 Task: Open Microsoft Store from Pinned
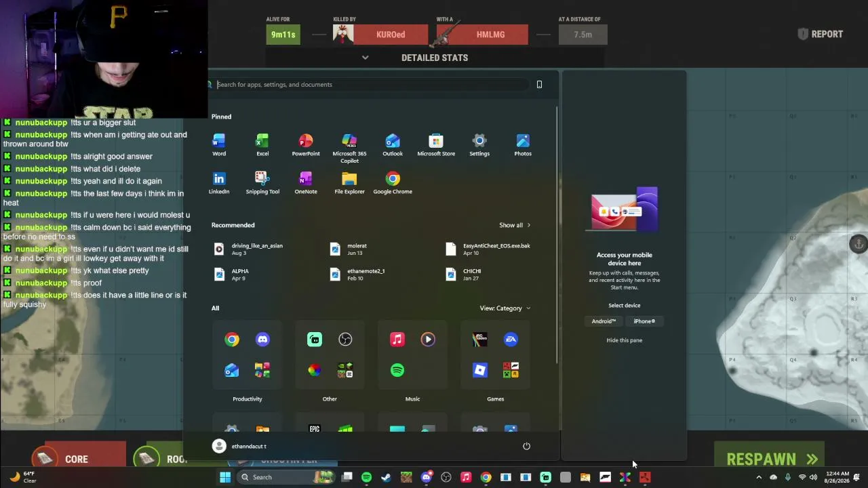[436, 144]
